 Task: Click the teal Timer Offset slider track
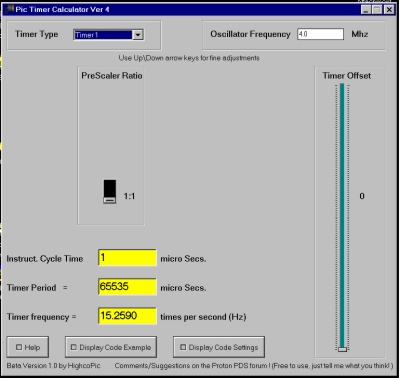pos(342,215)
